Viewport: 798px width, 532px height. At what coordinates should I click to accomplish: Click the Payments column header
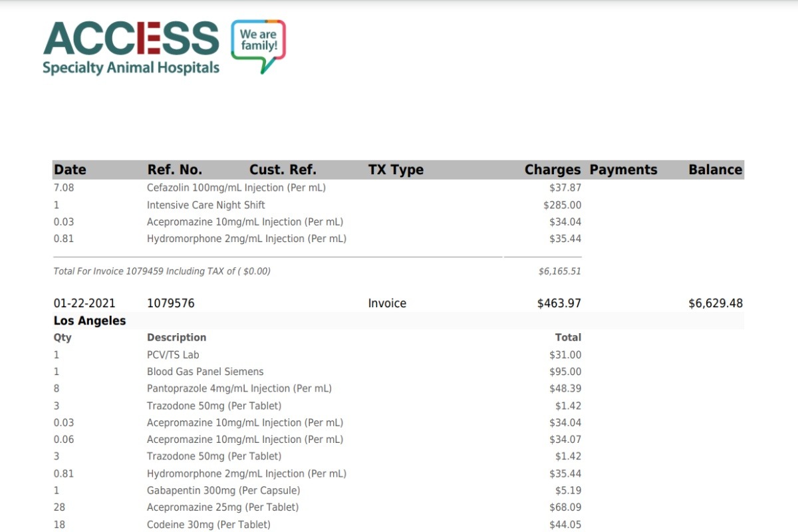(x=623, y=170)
